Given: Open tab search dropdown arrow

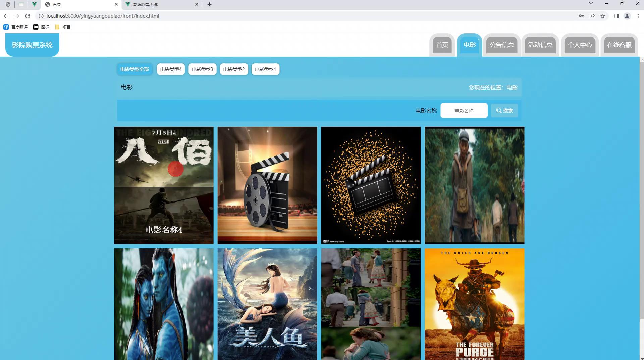Looking at the screenshot, I should point(591,4).
